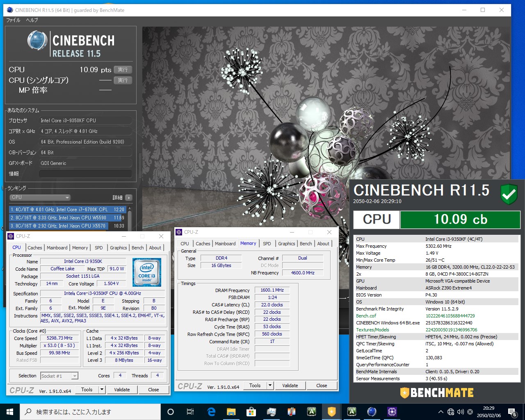This screenshot has height=420, width=525.
Task: Open Microsoft Store from the taskbar
Action: (251, 412)
